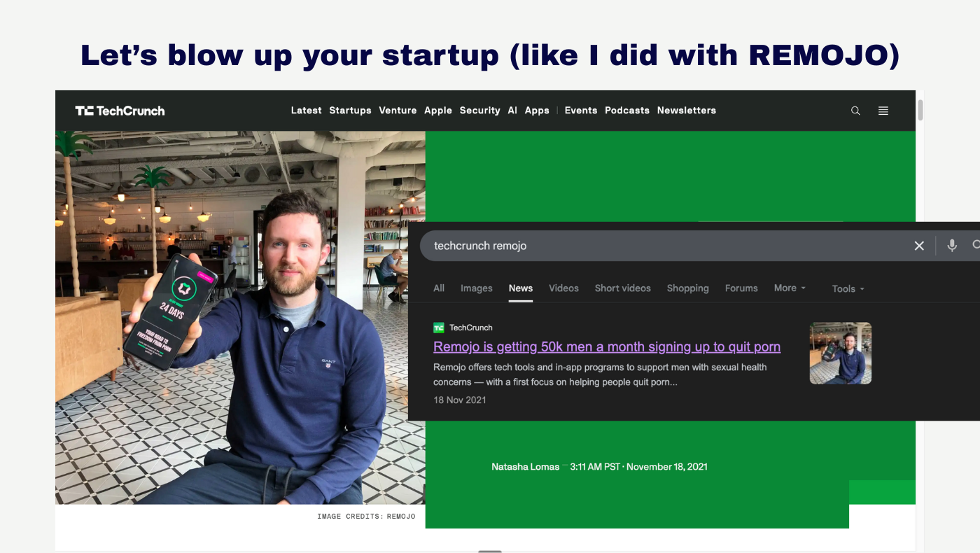Click the page's vertical scrollbar thumb
Viewport: 980px width, 553px height.
(920, 110)
